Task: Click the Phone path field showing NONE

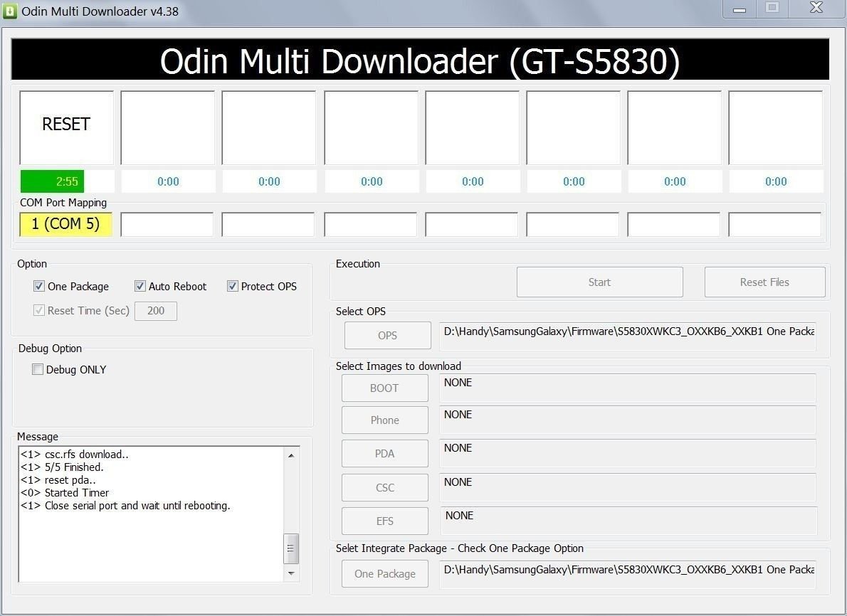Action: 628,420
